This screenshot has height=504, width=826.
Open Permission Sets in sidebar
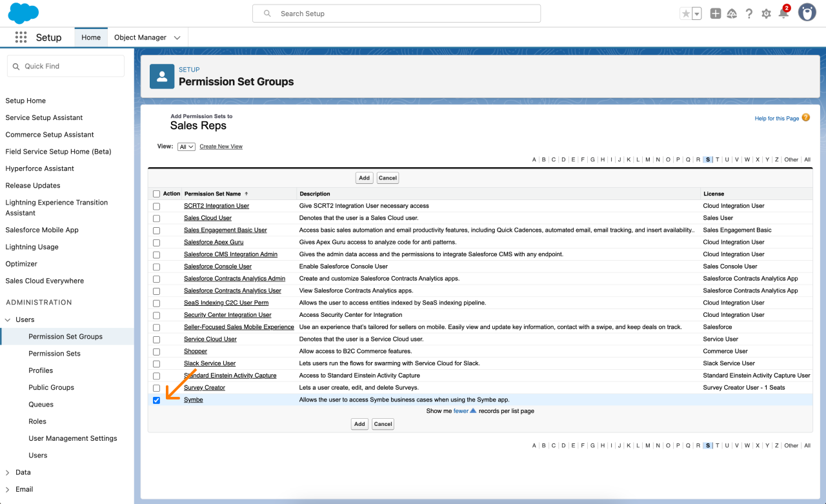[x=55, y=354]
